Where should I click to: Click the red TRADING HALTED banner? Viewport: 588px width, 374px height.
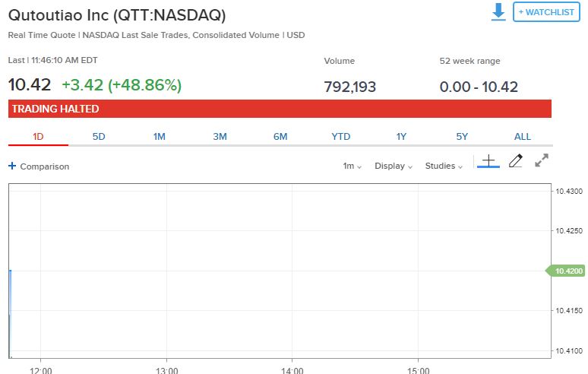(x=280, y=109)
